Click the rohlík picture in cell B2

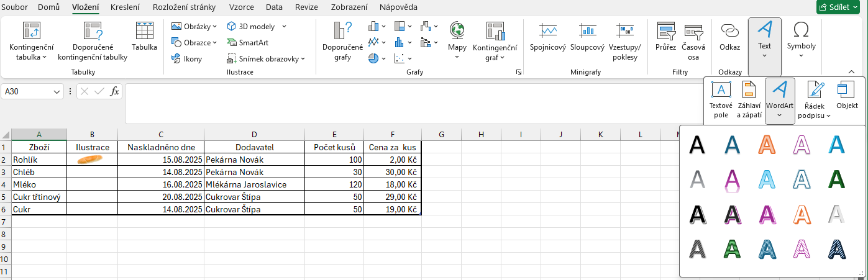click(90, 159)
